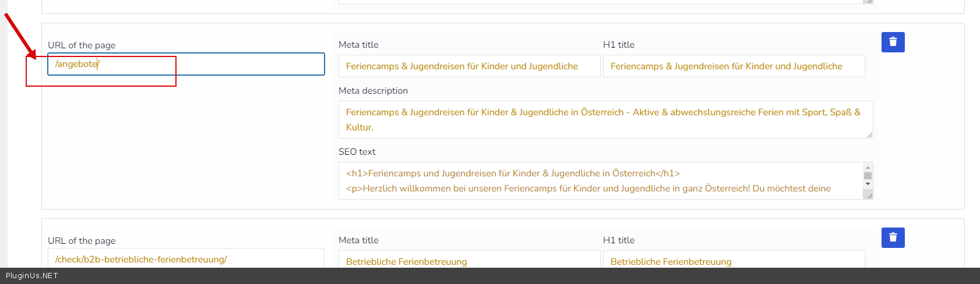Grab the Meta description resize handle
Screen dimensions: 980x284
click(x=869, y=134)
